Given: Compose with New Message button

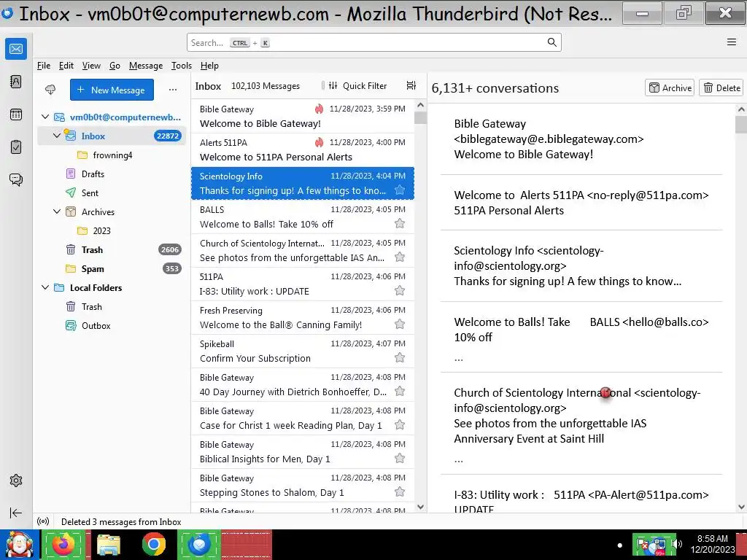Looking at the screenshot, I should (x=112, y=90).
